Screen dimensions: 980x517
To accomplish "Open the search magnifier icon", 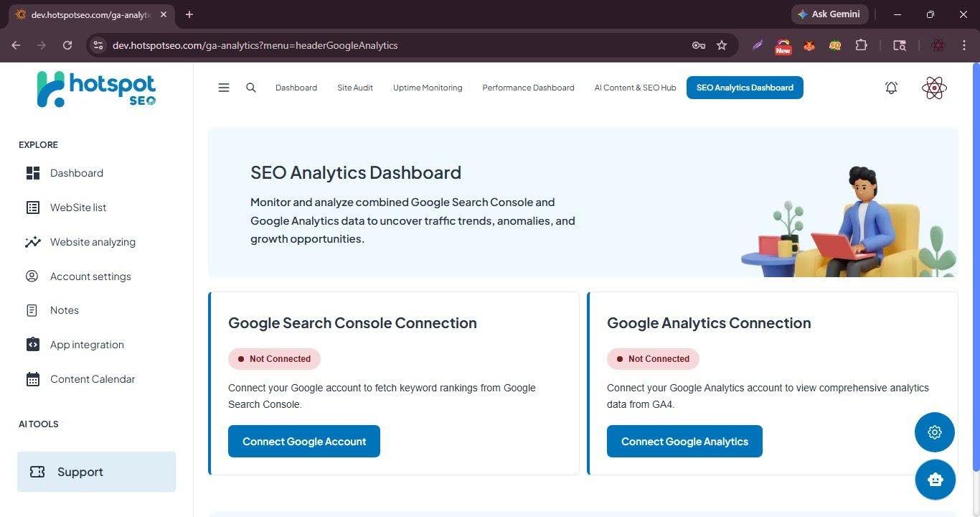I will (251, 88).
